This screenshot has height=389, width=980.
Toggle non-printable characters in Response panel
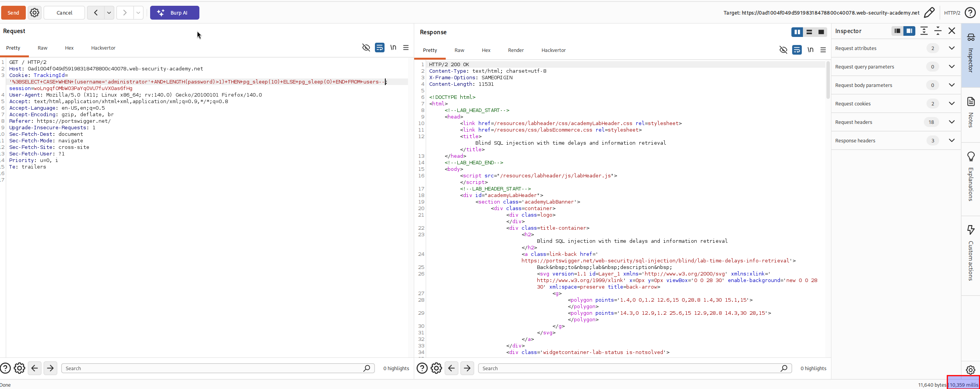[x=810, y=50]
